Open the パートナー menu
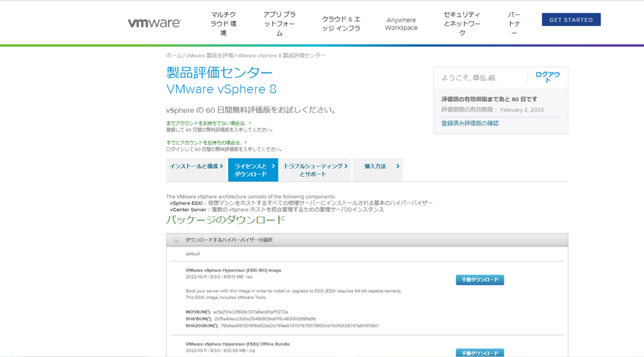Viewport: 644px width, 357px height. pos(514,24)
